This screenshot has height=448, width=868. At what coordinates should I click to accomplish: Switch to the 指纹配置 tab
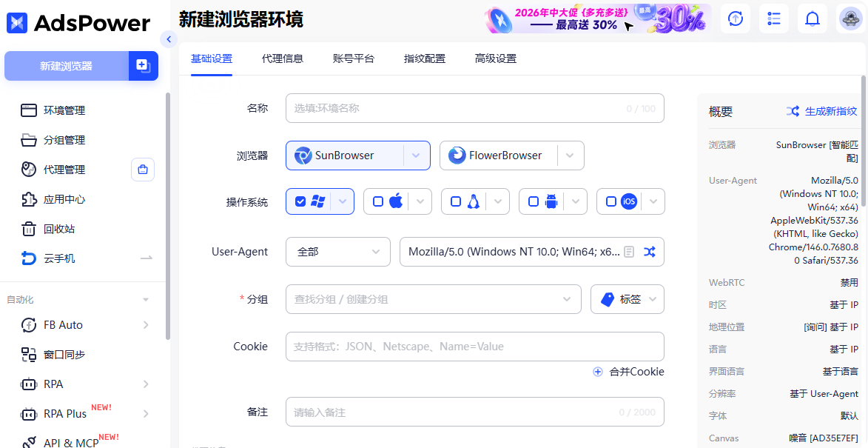click(425, 58)
